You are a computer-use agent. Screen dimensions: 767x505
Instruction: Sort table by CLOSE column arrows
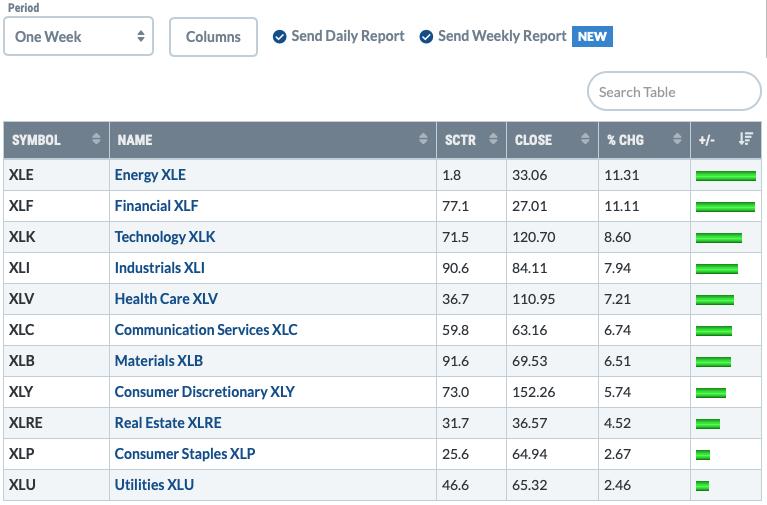(585, 139)
